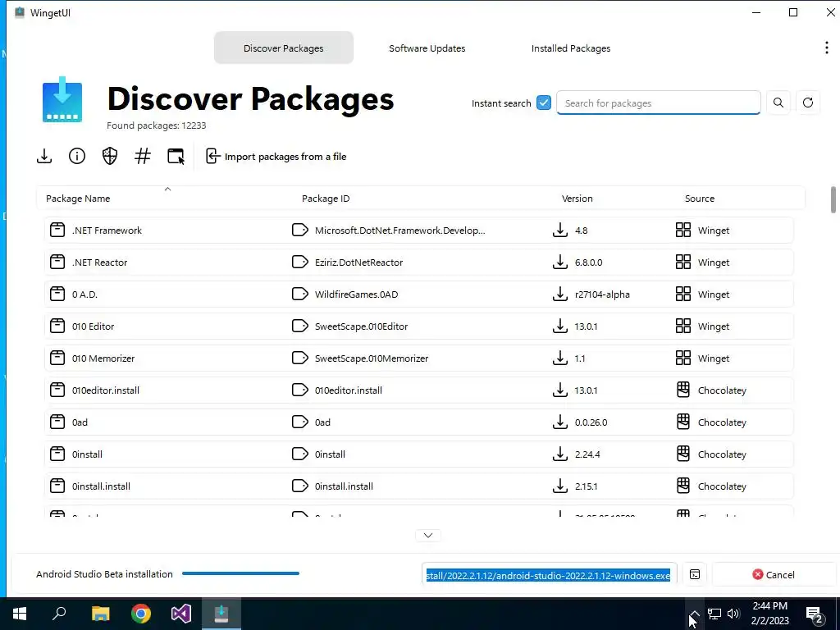The width and height of the screenshot is (840, 630).
Task: Click the volume speaker icon in system tray
Action: (733, 614)
